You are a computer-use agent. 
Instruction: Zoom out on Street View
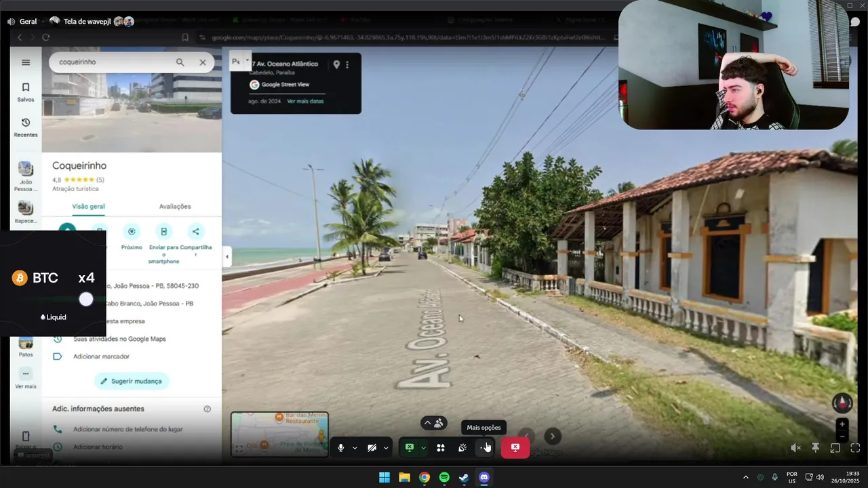click(842, 436)
